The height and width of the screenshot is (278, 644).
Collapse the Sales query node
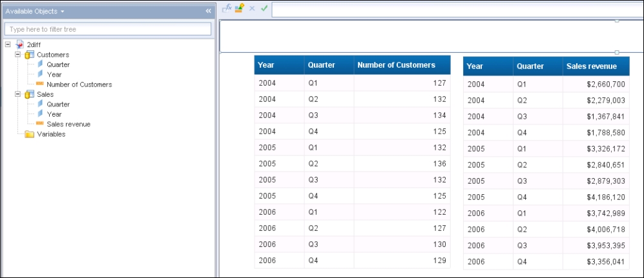(x=17, y=94)
